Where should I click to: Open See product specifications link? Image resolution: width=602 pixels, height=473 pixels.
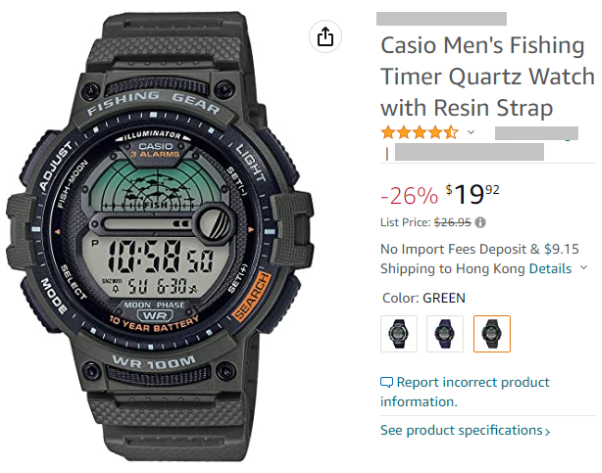pyautogui.click(x=461, y=431)
